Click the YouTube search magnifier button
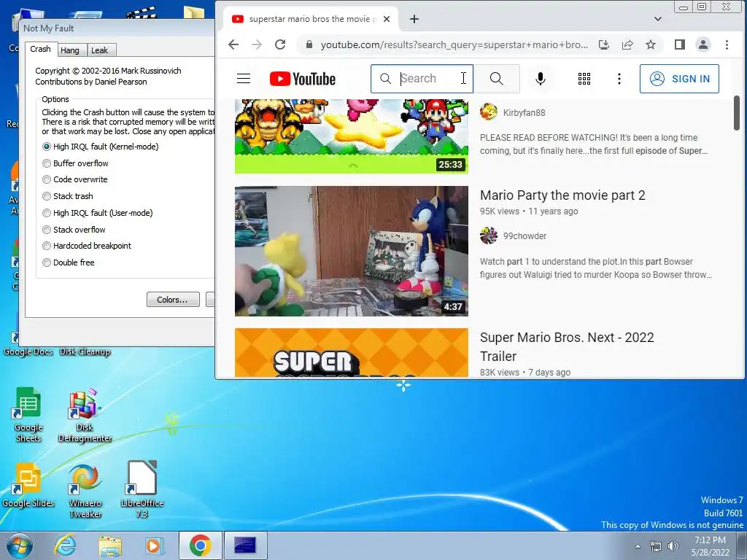Screen dimensions: 747x560 tap(496, 79)
